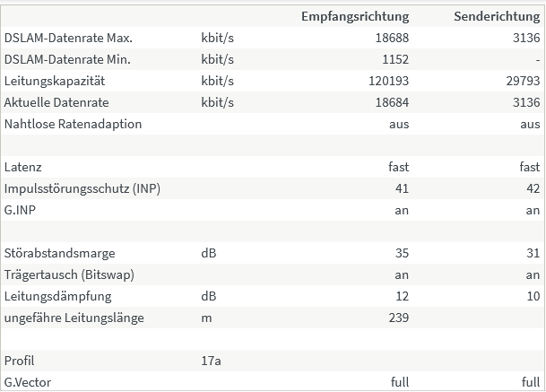Click the DSLAM-Datenrate Min. label
Viewport: 546px width, 392px height.
point(67,59)
